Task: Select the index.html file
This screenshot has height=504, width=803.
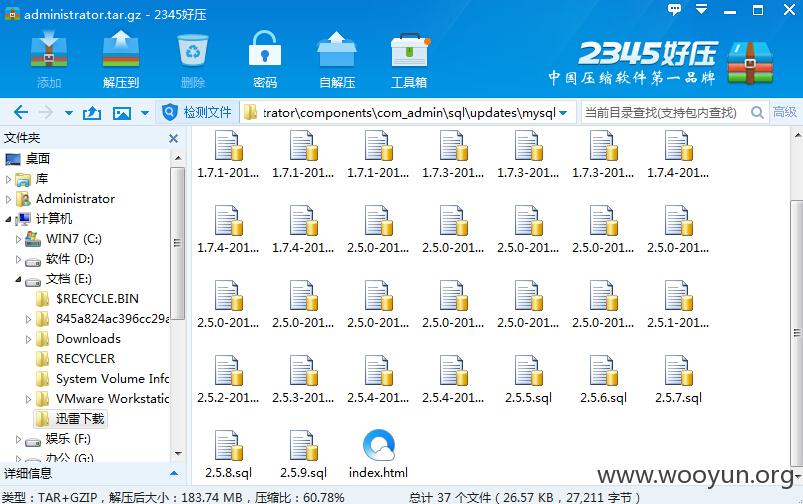Action: [378, 454]
